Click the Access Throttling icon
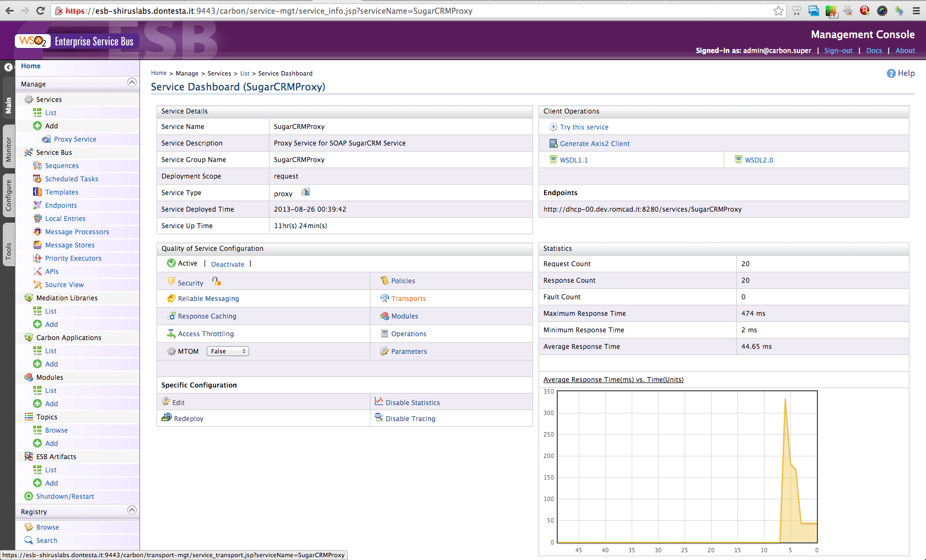The height and width of the screenshot is (560, 926). coord(171,333)
